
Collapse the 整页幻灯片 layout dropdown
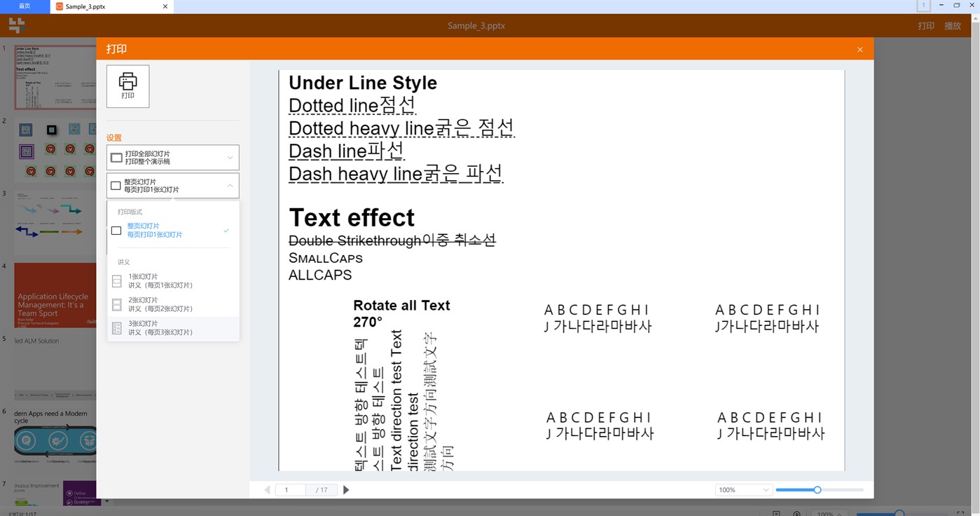click(x=230, y=185)
